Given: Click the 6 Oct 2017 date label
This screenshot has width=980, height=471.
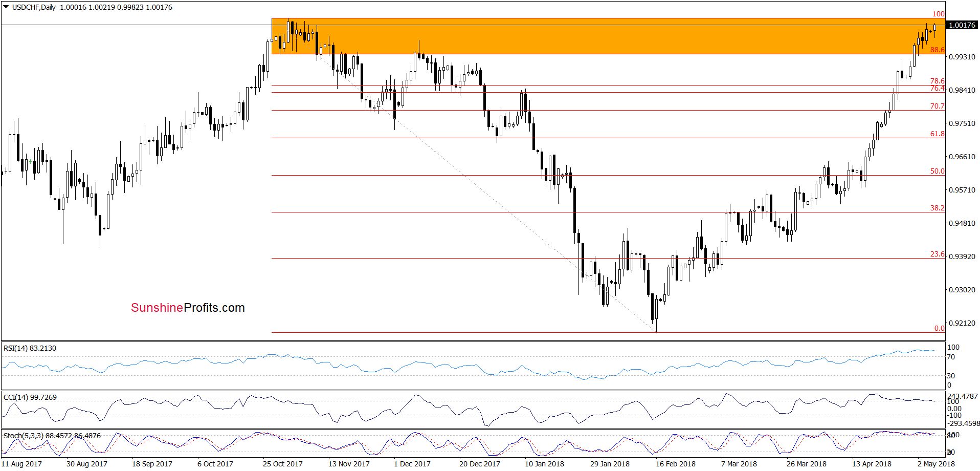Looking at the screenshot, I should point(215,464).
